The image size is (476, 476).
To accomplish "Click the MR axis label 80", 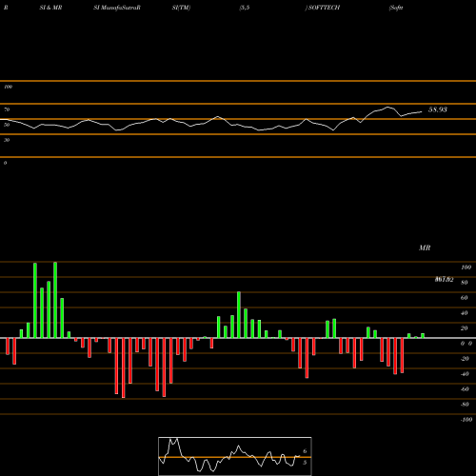I will pos(465,283).
